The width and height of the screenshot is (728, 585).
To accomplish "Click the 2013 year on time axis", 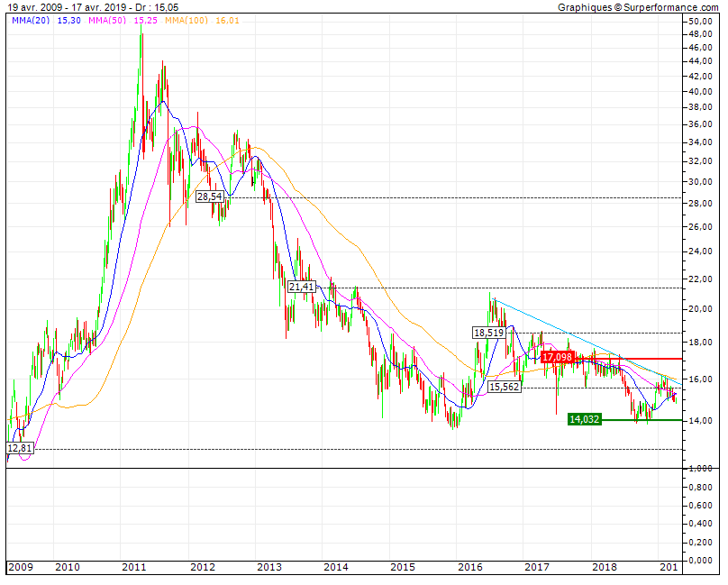I will pyautogui.click(x=269, y=567).
